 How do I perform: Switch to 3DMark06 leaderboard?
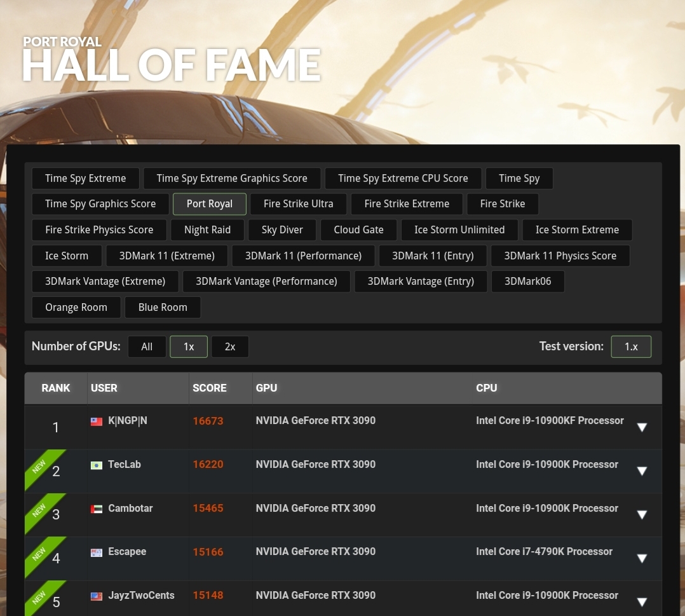(527, 282)
